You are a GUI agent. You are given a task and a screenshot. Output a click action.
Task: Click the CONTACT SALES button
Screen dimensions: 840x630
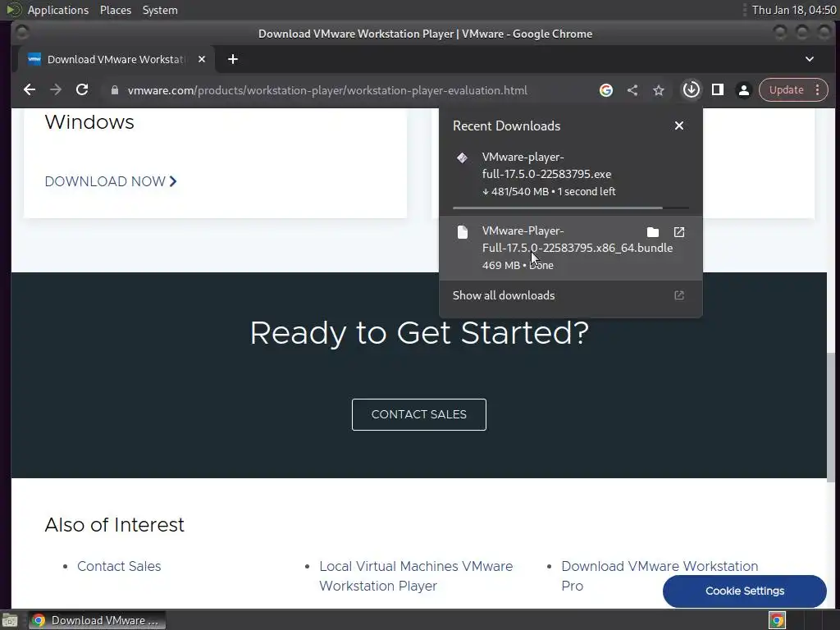419,414
